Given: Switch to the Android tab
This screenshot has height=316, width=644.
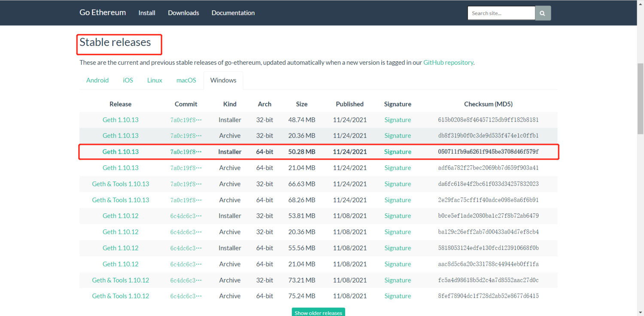Looking at the screenshot, I should pos(97,80).
